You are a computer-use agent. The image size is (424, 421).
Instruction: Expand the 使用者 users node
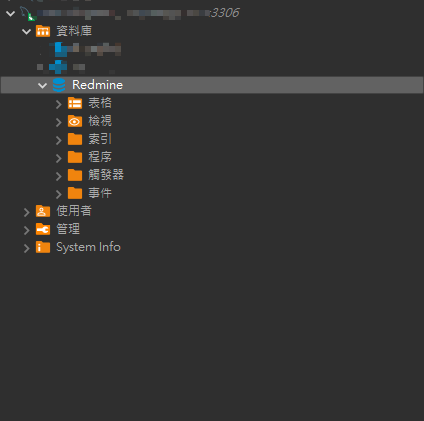(27, 212)
